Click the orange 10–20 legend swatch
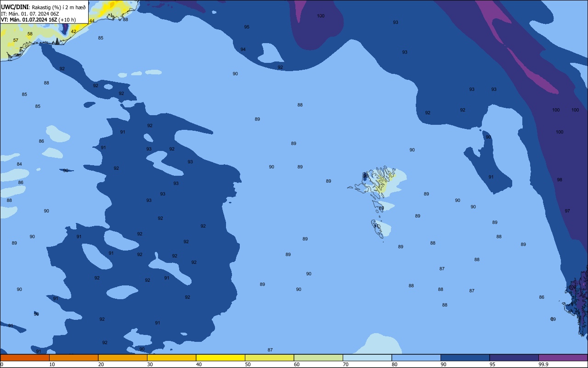Viewport: 588px width, 368px height. [73, 357]
